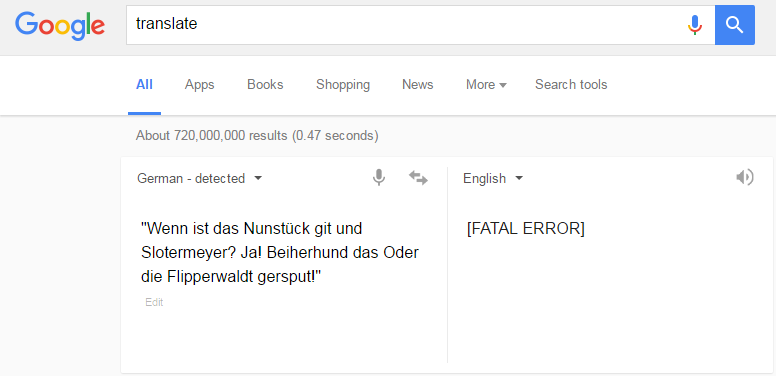The width and height of the screenshot is (776, 376).
Task: Click the voice search microphone icon
Action: tap(695, 25)
